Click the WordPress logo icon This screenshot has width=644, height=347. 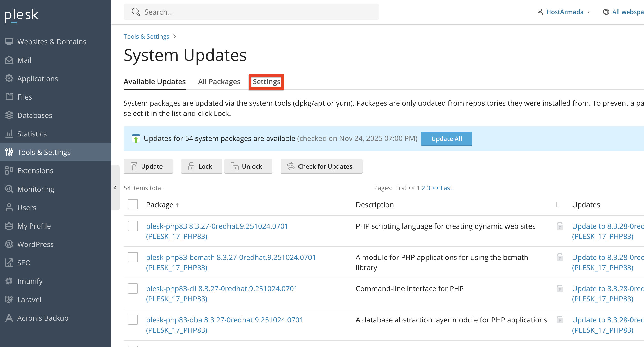click(x=9, y=244)
